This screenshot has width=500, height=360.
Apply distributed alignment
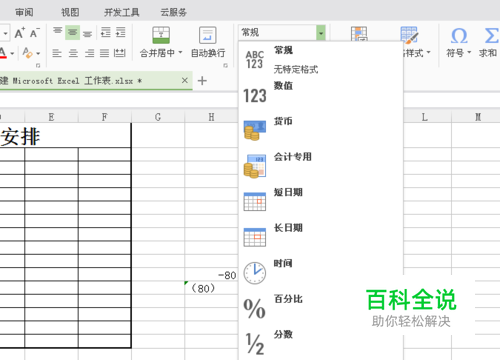pos(120,53)
